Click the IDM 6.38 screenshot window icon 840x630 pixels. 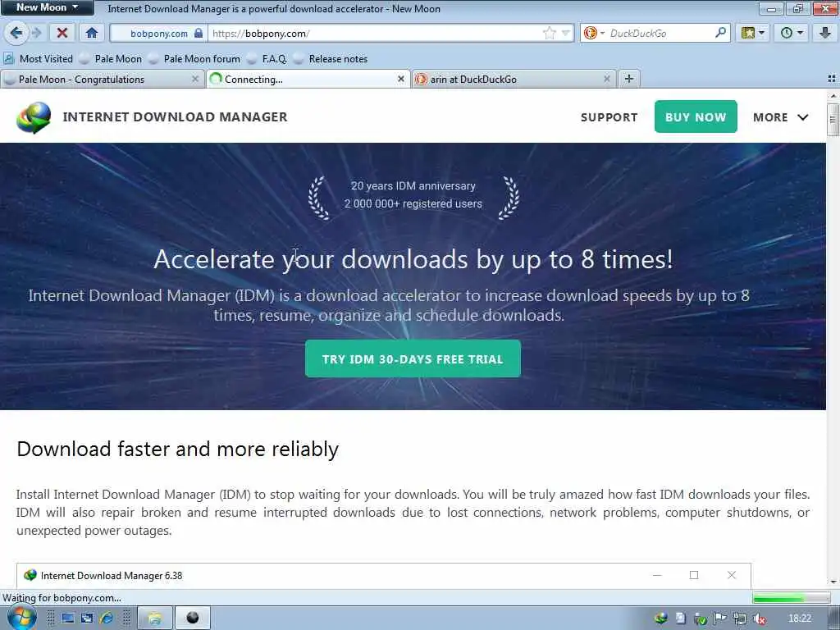pyautogui.click(x=30, y=575)
